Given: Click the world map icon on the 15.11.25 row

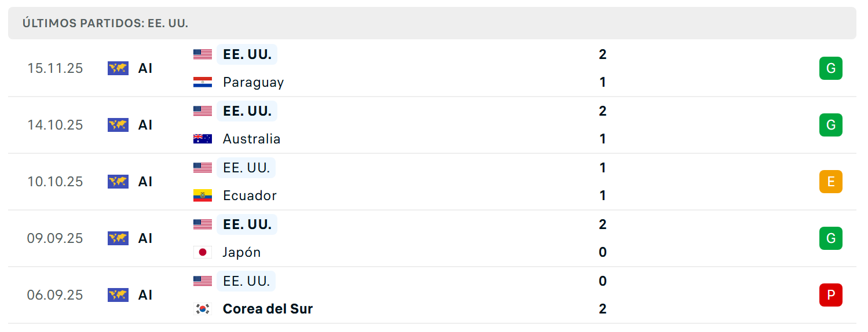Looking at the screenshot, I should pyautogui.click(x=118, y=68).
